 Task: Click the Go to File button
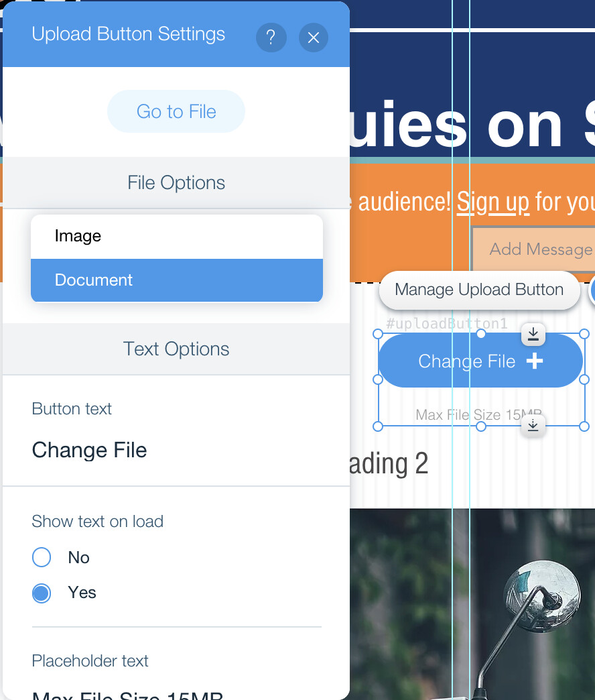point(176,111)
